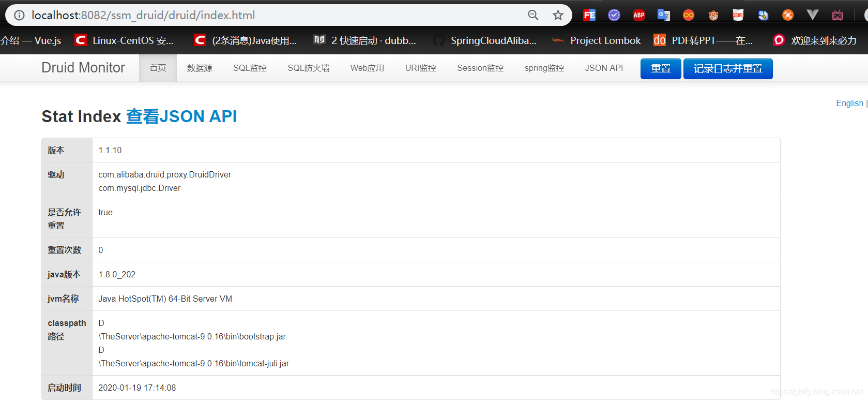Click the blue 重置 button

coord(661,68)
